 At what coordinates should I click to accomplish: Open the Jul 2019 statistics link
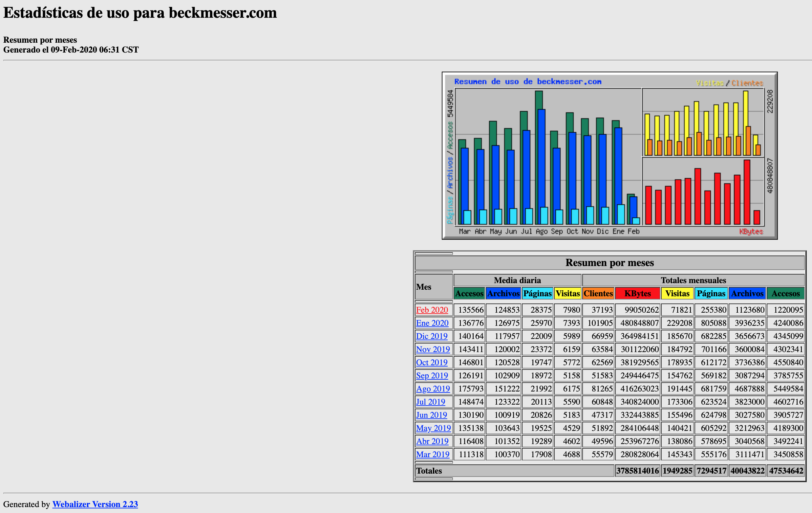[x=430, y=402]
